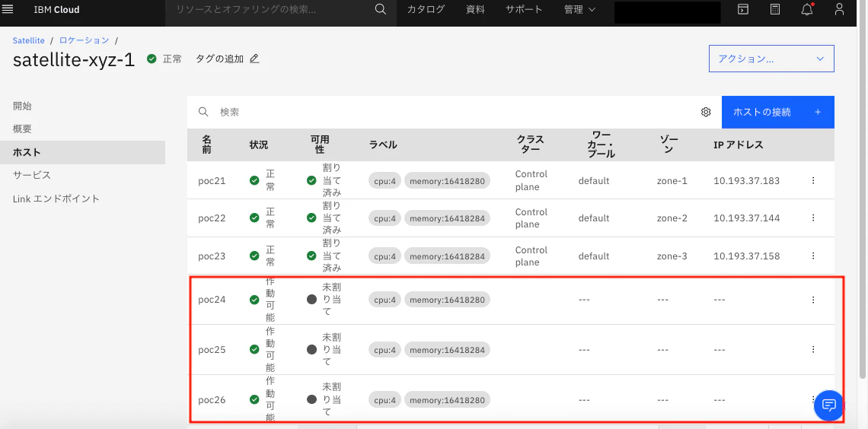Select host name poc25
Screen dimensions: 868x429
point(212,349)
